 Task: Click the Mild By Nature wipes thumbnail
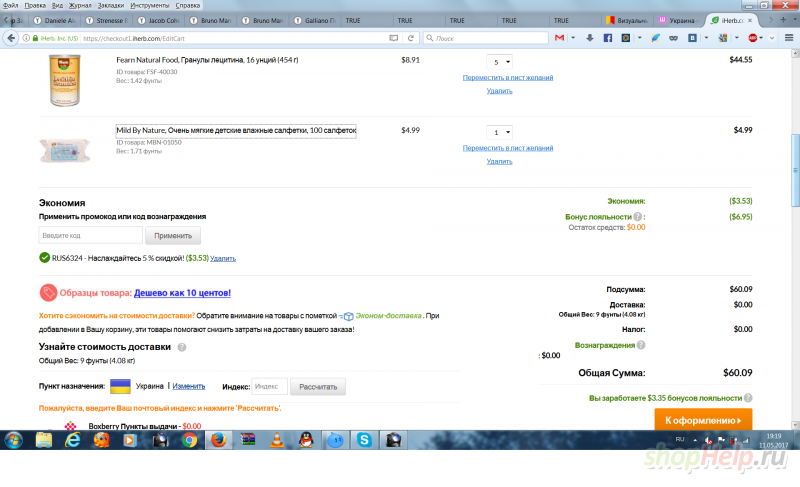click(65, 151)
